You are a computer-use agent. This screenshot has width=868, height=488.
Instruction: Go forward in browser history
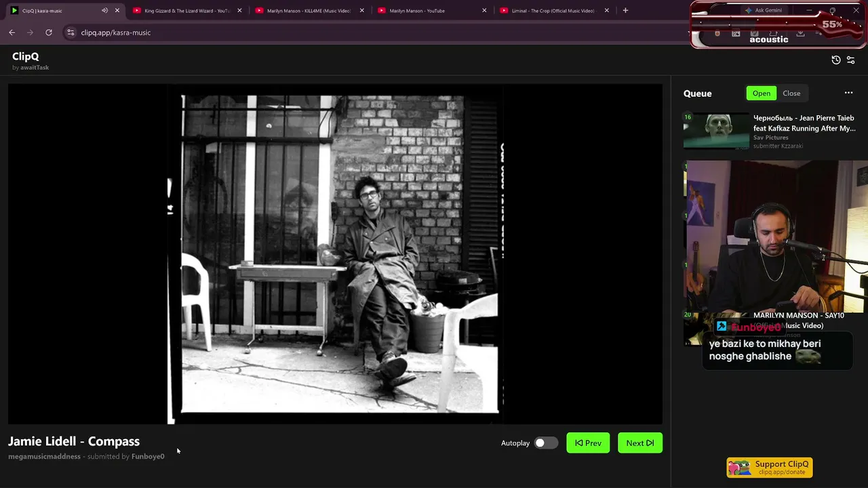click(x=30, y=33)
